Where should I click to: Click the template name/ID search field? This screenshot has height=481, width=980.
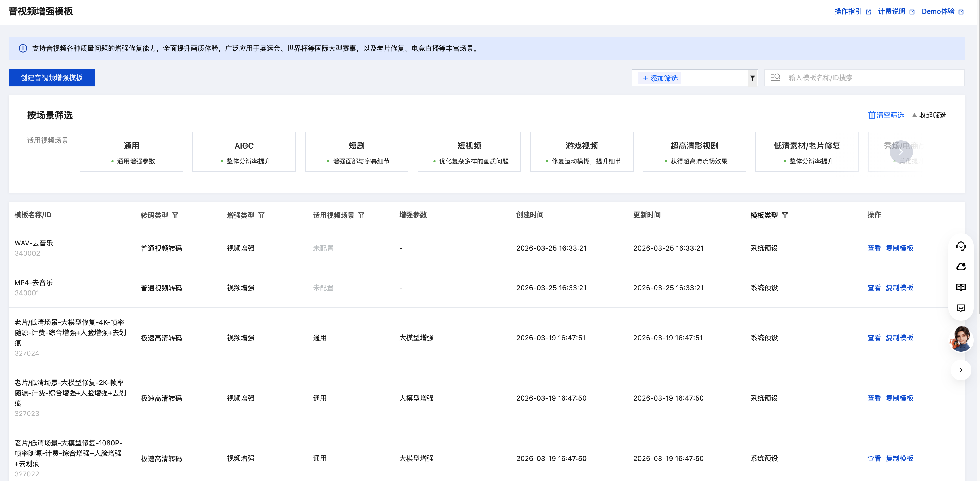pos(871,78)
